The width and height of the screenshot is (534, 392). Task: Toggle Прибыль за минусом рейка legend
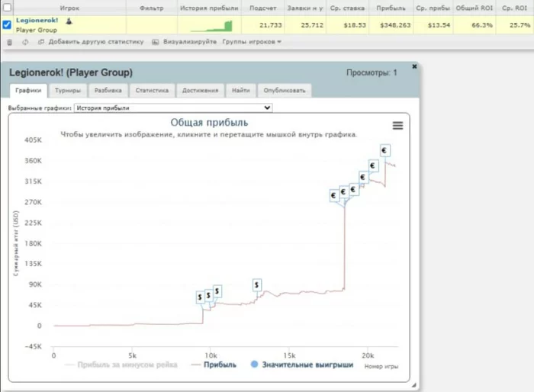[121, 365]
